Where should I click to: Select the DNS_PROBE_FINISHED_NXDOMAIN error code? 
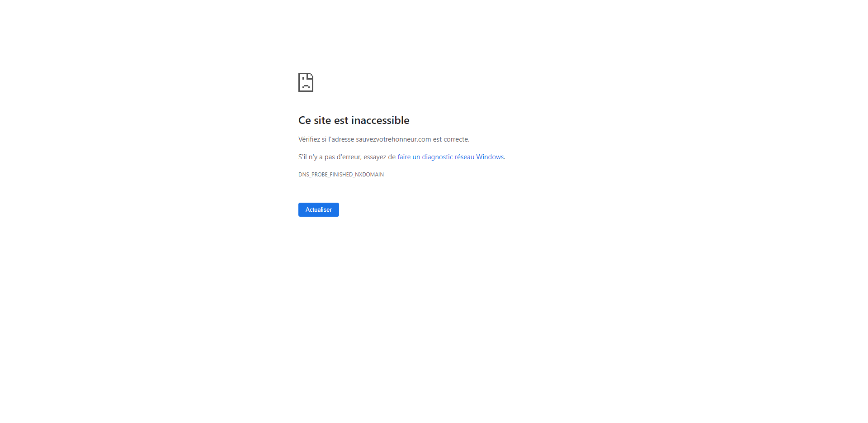341,175
